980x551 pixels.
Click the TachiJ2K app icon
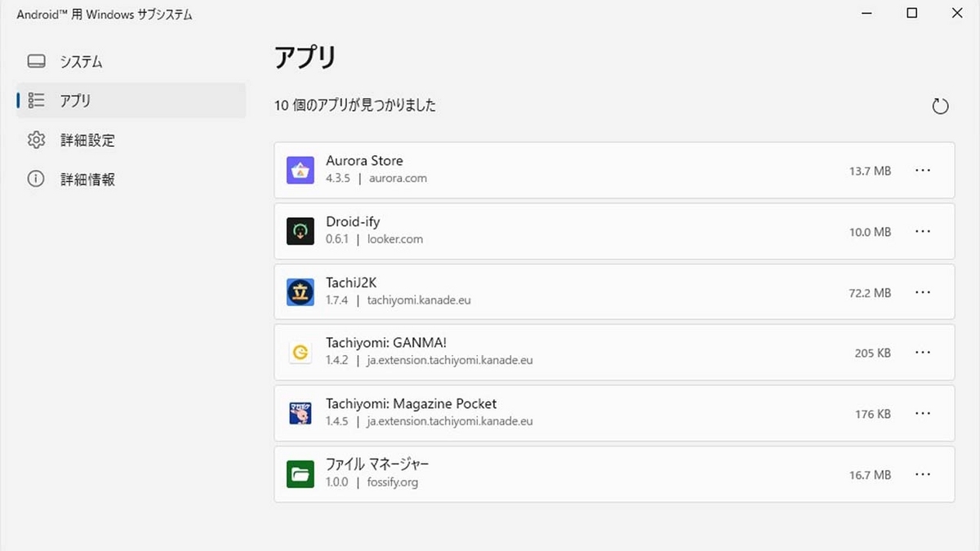pos(301,292)
